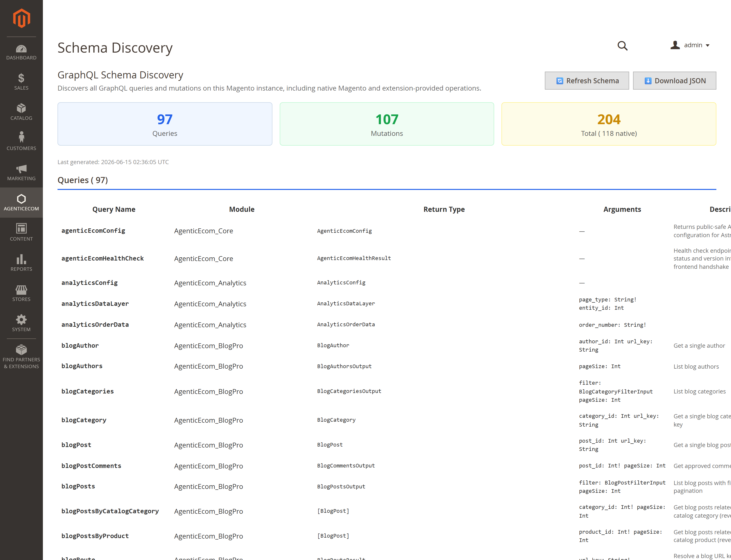The height and width of the screenshot is (560, 731).
Task: Open the Marketing menu
Action: pos(21,172)
